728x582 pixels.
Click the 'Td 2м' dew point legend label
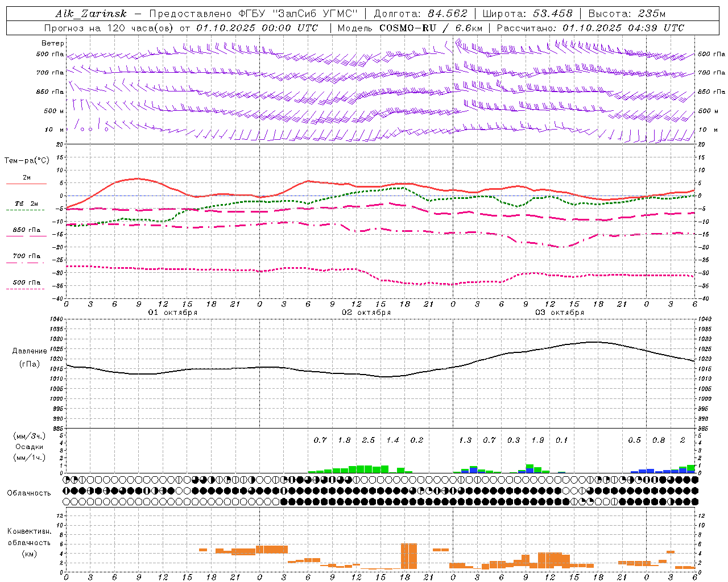(x=27, y=203)
